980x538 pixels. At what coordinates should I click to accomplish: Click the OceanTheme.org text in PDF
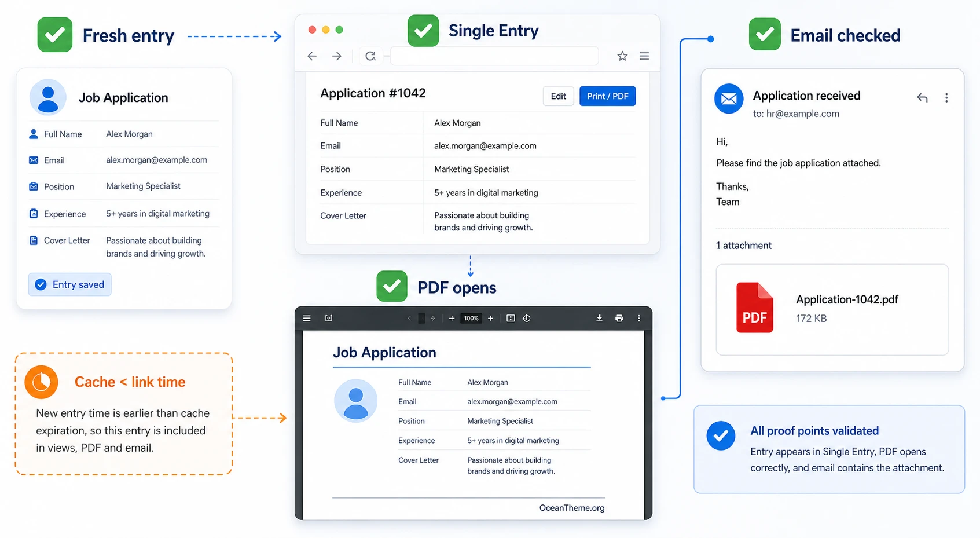(572, 508)
